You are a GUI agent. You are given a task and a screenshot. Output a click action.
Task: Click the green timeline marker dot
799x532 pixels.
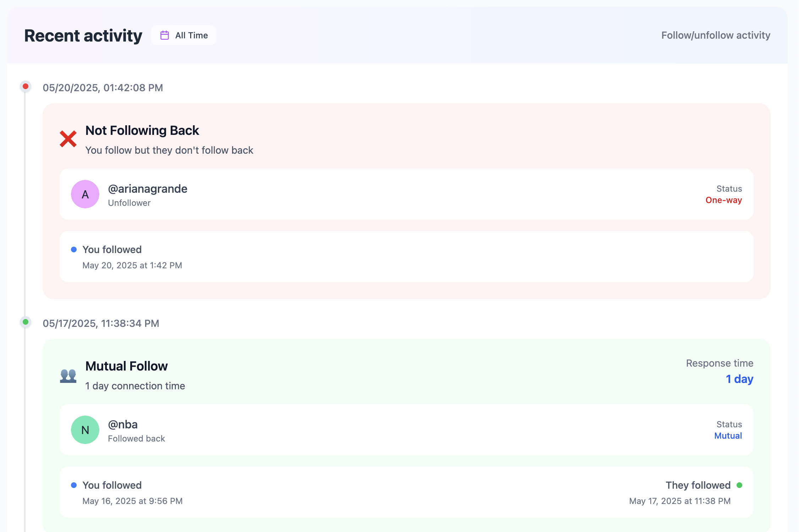[x=26, y=322]
